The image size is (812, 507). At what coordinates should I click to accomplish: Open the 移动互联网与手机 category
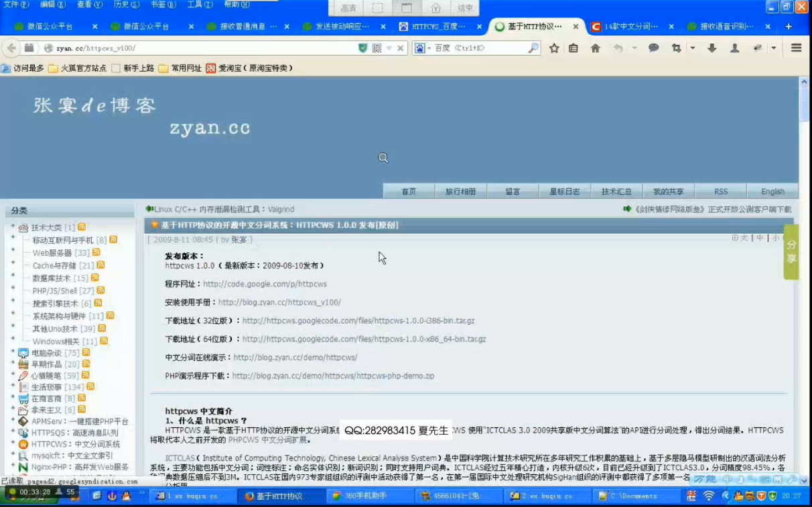[63, 240]
